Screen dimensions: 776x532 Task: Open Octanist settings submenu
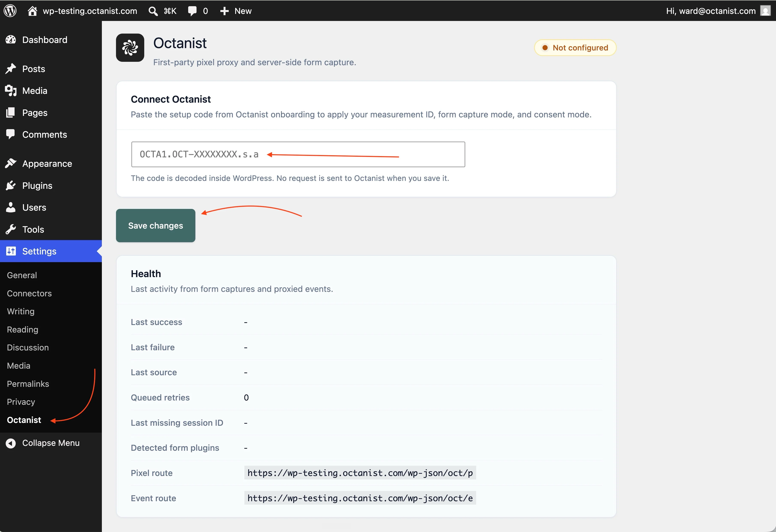point(24,420)
